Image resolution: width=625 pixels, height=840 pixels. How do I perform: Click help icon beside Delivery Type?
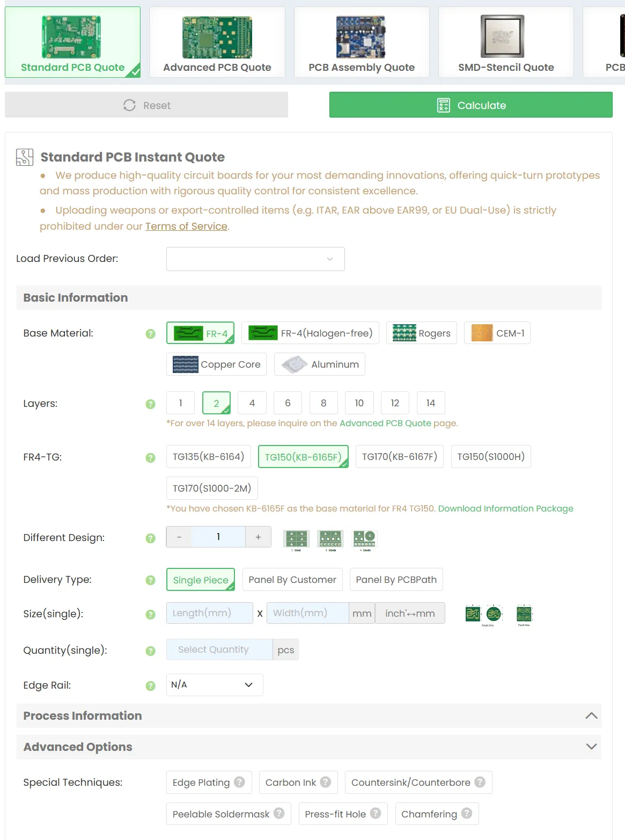[x=151, y=580]
